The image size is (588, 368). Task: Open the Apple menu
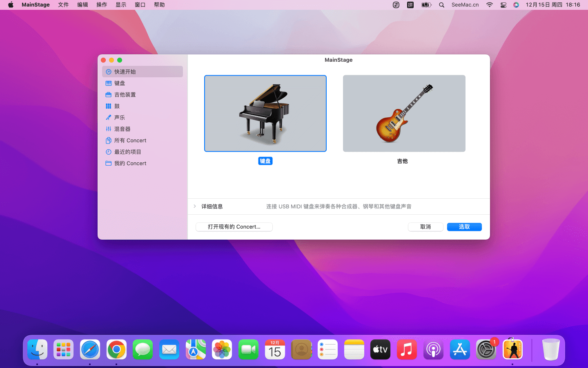click(x=11, y=5)
